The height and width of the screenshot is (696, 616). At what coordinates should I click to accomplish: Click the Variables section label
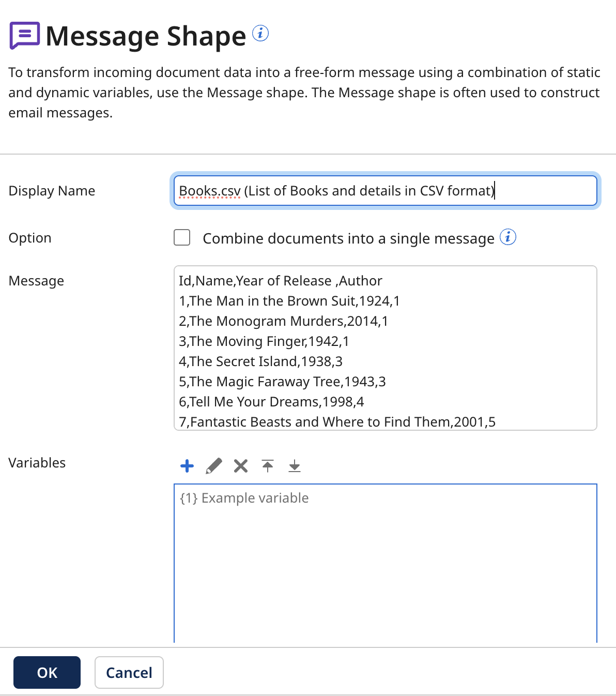click(x=37, y=462)
